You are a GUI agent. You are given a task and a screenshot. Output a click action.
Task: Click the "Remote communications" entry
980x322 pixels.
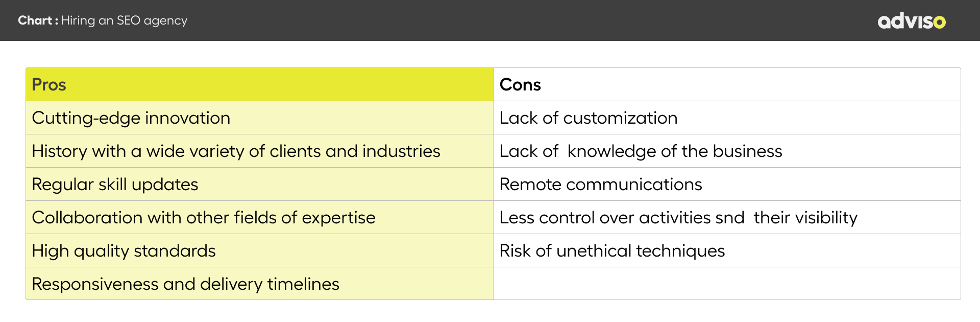pyautogui.click(x=601, y=185)
